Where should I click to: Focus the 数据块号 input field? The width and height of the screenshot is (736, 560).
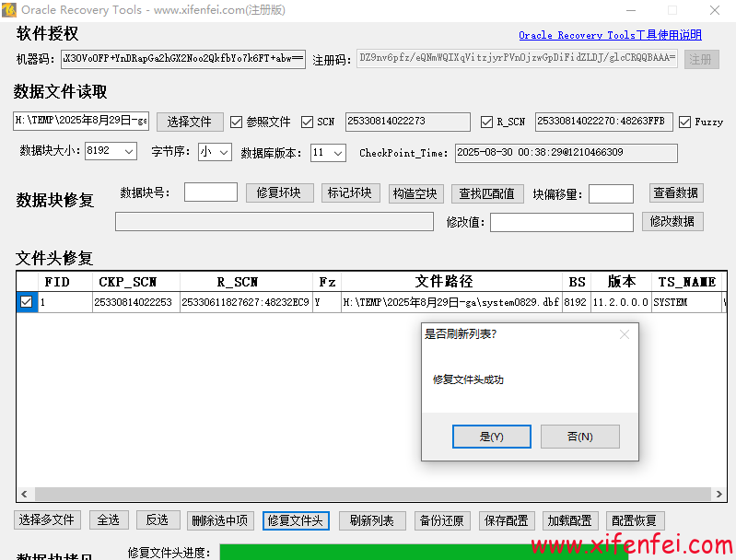click(211, 192)
